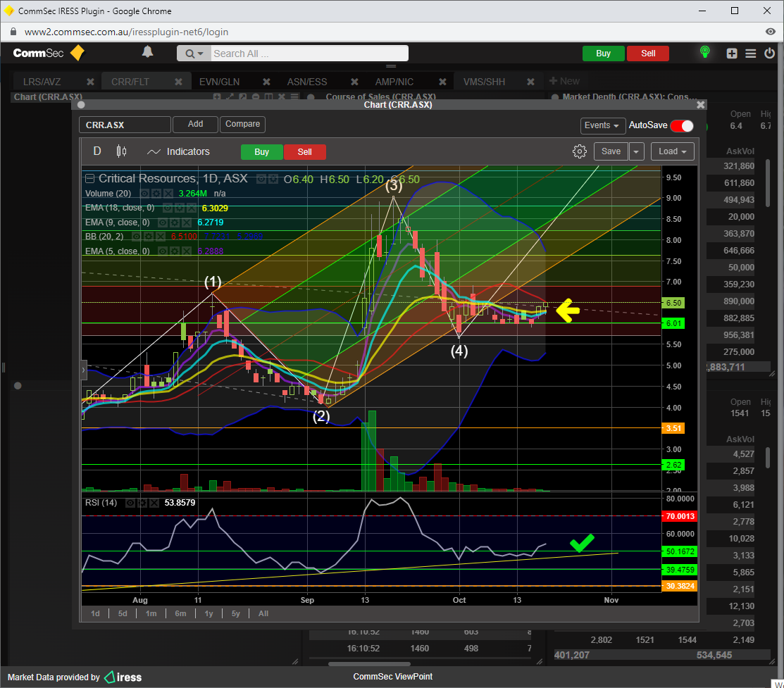Toggle visibility of RSI (14) indicator
784x688 pixels.
pos(130,503)
